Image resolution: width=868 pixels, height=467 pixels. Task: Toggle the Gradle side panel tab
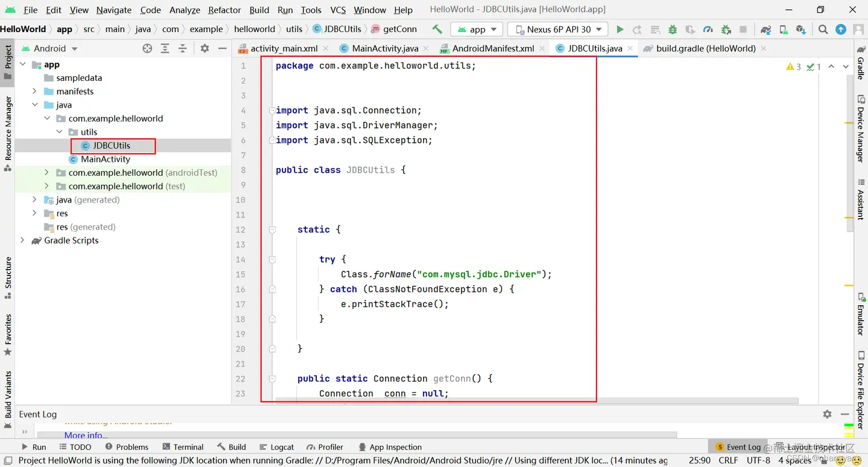point(861,63)
